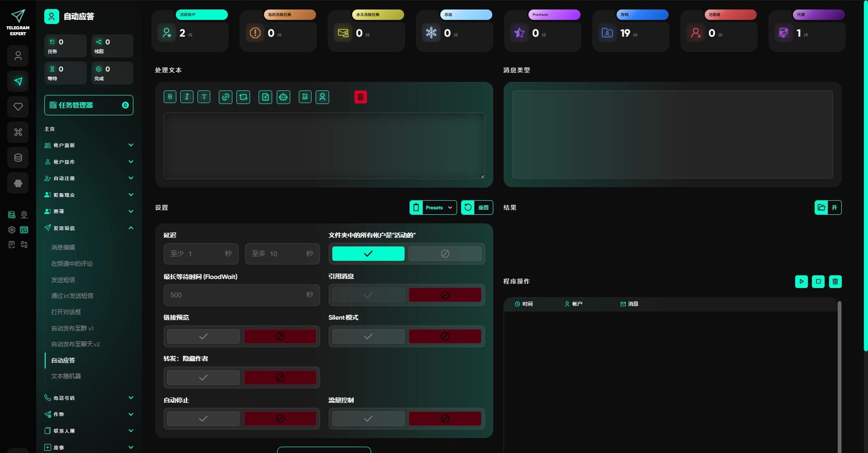Enable 转发: 隐藏作者 with the checkmark button

tap(203, 377)
